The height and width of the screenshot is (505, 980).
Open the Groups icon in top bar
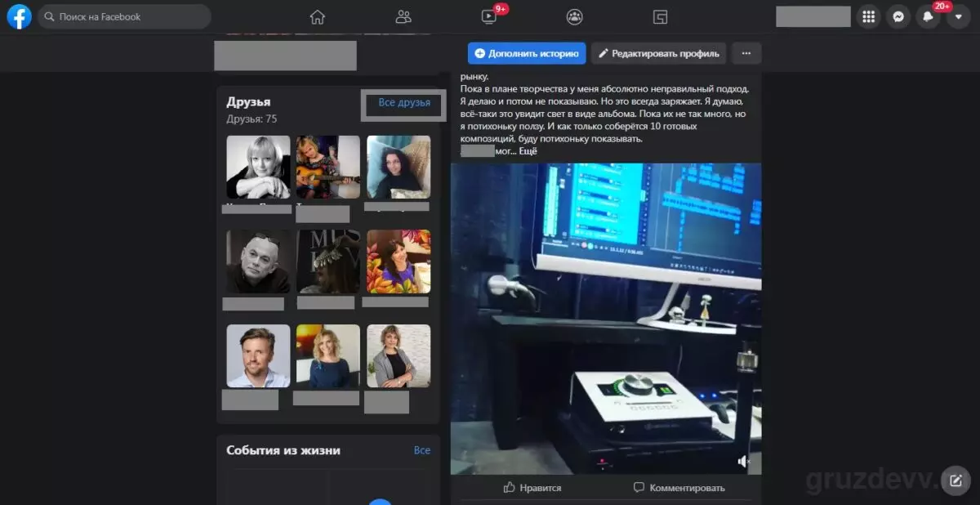[x=575, y=16]
